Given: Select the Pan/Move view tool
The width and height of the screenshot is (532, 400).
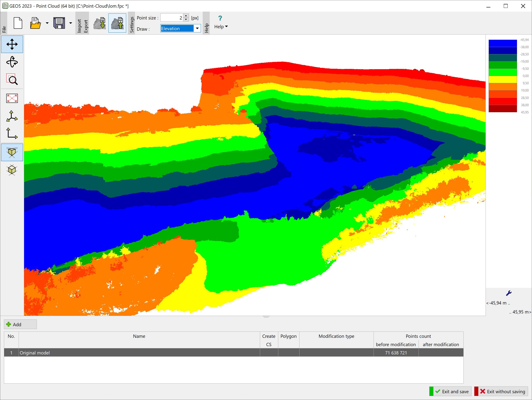Looking at the screenshot, I should coord(12,44).
